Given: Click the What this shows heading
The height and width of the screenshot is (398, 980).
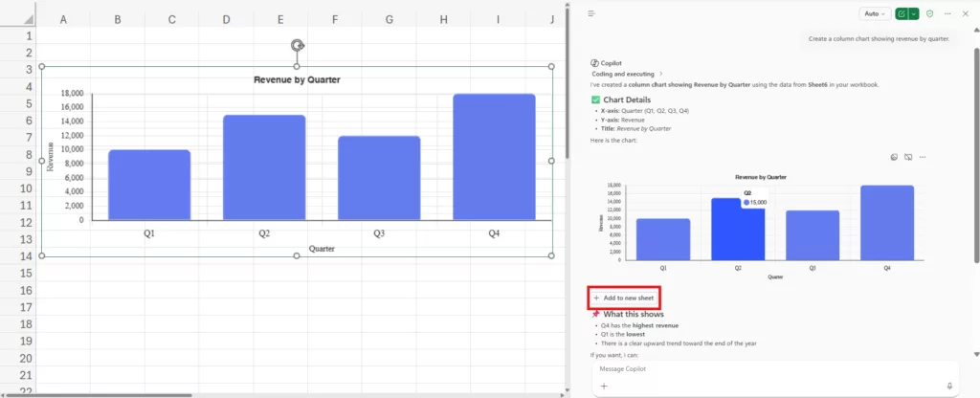Looking at the screenshot, I should pos(634,314).
